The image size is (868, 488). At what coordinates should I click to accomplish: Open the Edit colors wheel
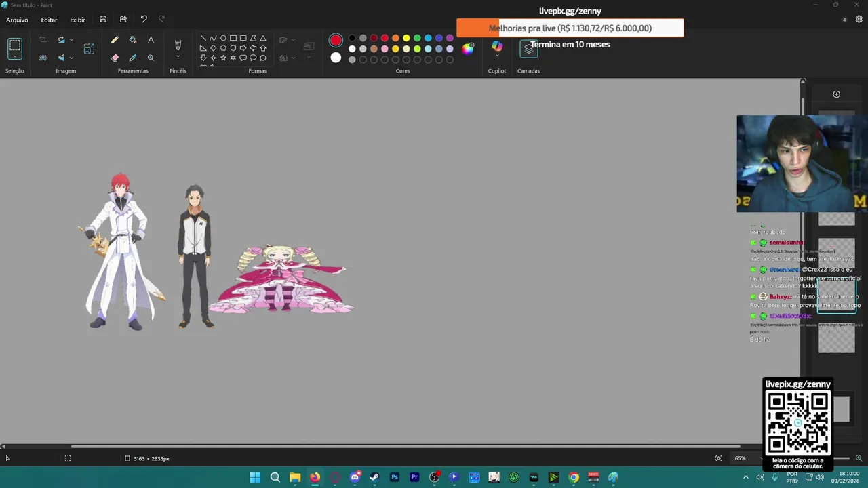tap(468, 48)
